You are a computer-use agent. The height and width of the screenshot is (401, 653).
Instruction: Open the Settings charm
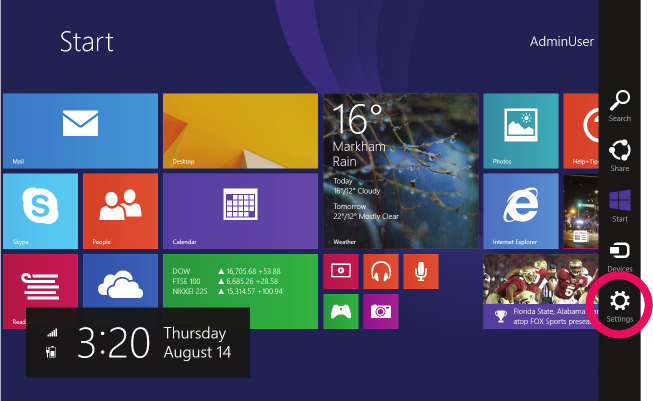click(620, 306)
